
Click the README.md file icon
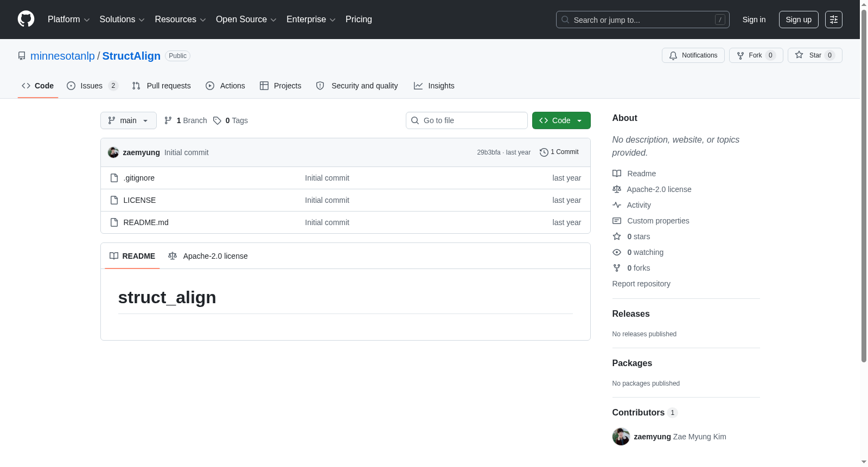(114, 222)
